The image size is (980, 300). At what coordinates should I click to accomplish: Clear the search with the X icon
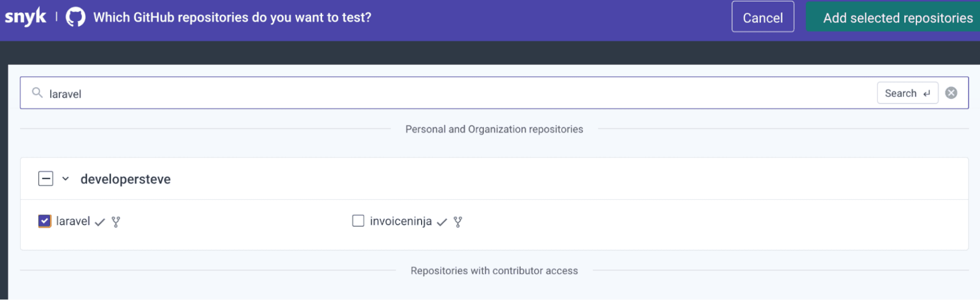(x=951, y=93)
